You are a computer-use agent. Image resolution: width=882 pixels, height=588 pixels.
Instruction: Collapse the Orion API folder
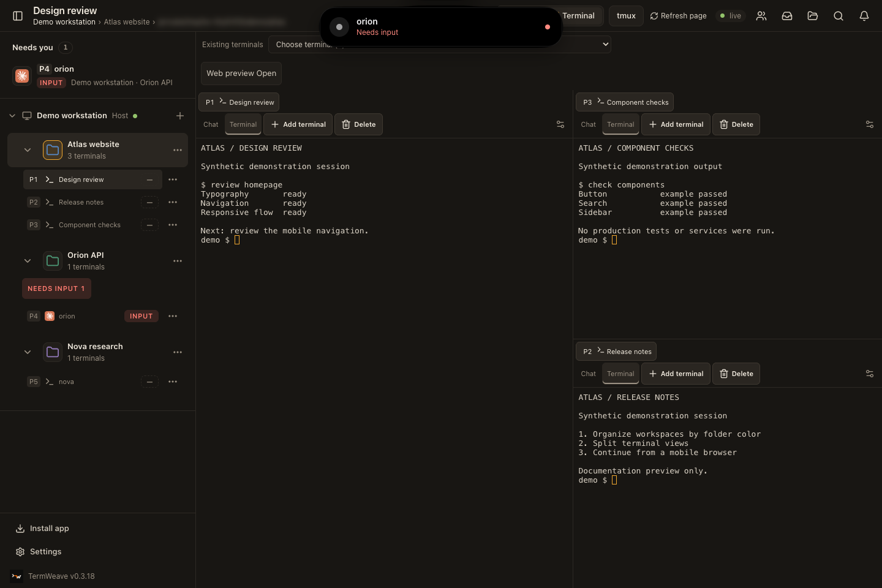pos(28,261)
